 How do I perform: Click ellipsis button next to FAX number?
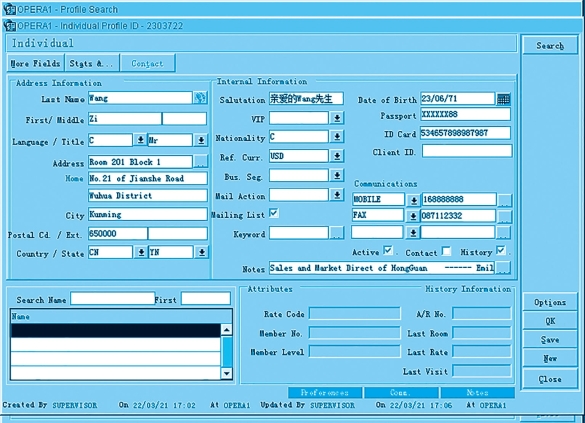click(x=504, y=216)
